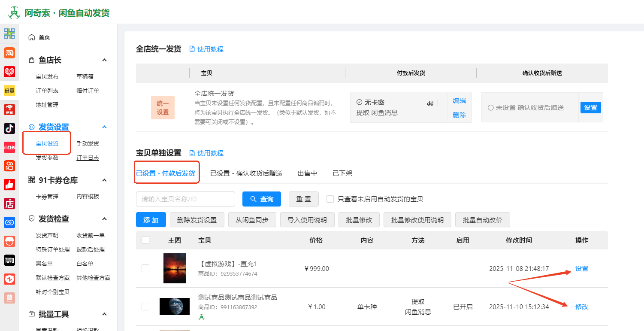Open the sunset thumbnail of 【虚拟游戏】-直充1
The width and height of the screenshot is (644, 331).
click(175, 268)
